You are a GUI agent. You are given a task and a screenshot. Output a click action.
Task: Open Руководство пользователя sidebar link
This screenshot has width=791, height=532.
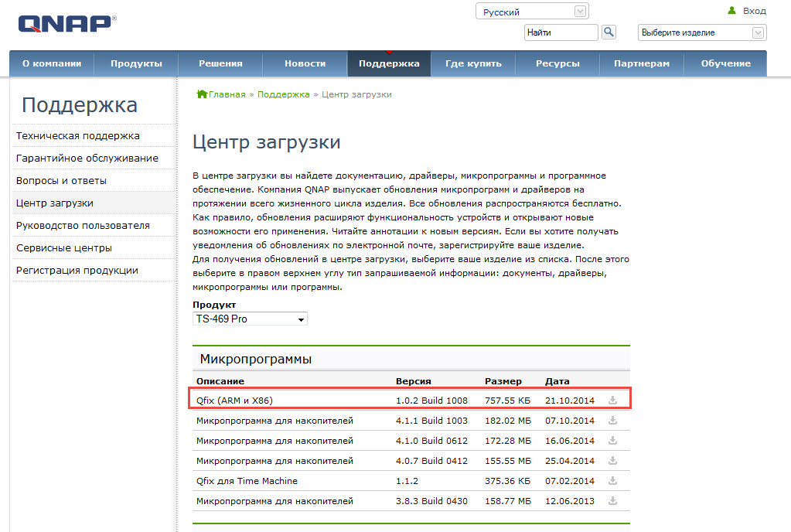pos(83,226)
